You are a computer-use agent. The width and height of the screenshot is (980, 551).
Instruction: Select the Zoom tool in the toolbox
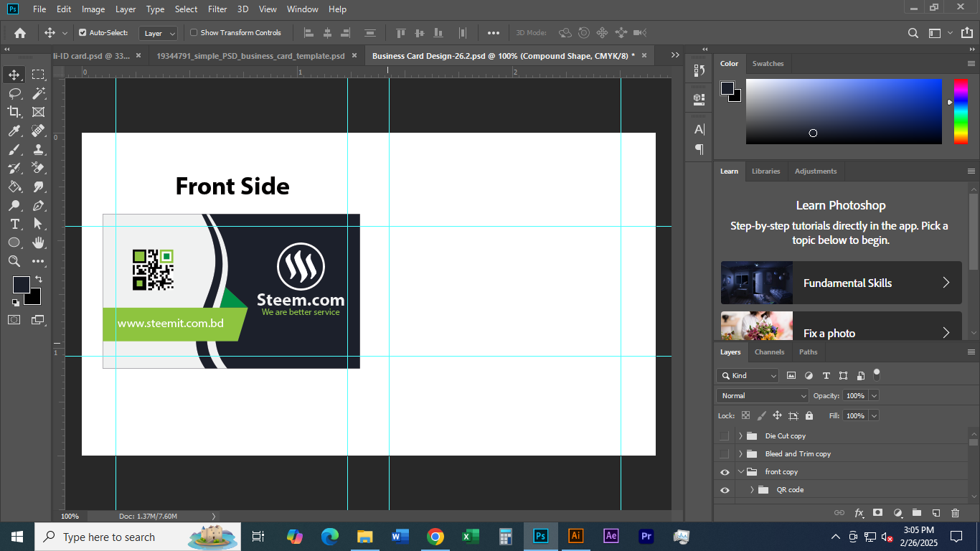click(14, 261)
